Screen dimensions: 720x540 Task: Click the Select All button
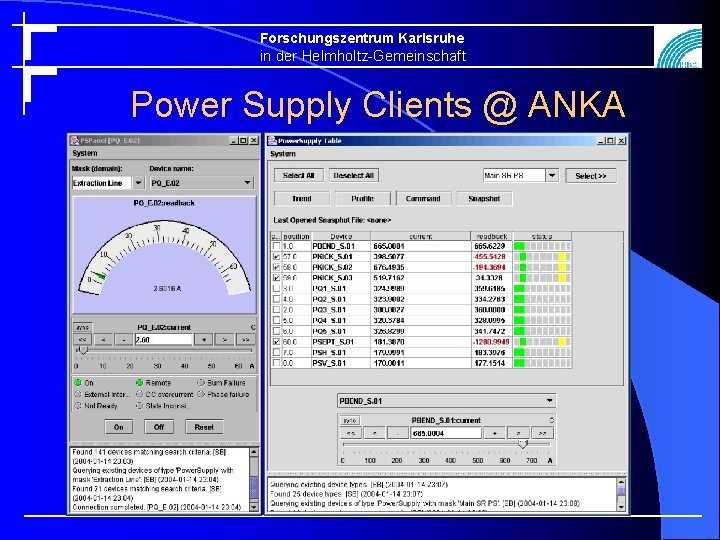pyautogui.click(x=298, y=175)
